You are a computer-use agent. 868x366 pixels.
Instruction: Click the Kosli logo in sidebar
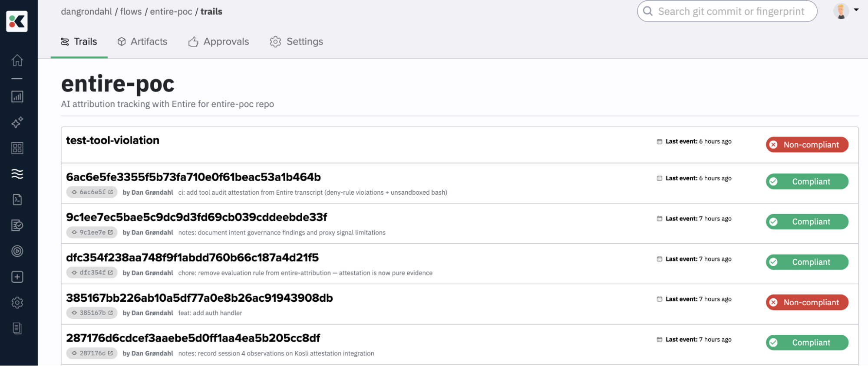click(17, 21)
